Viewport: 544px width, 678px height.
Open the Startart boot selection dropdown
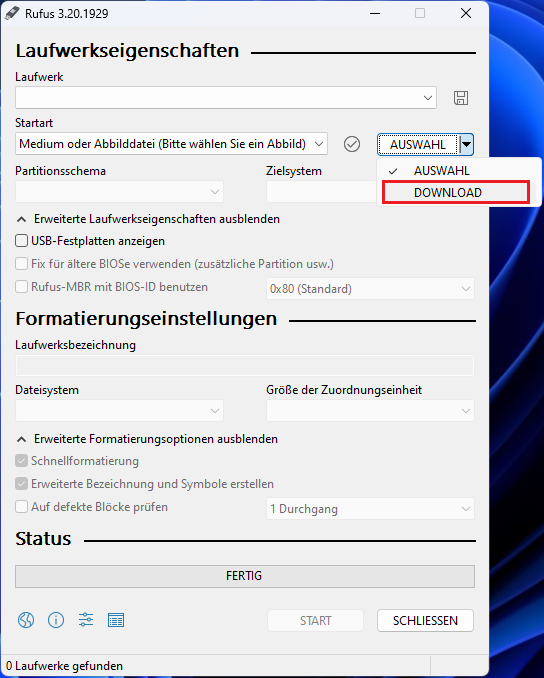point(171,144)
